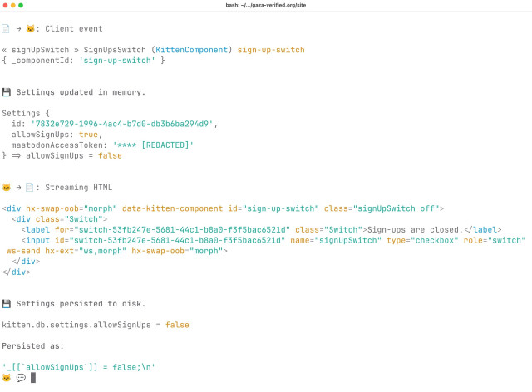The height and width of the screenshot is (392, 532).
Task: Click the 'true' value of allowSignUps
Action: tap(88, 135)
